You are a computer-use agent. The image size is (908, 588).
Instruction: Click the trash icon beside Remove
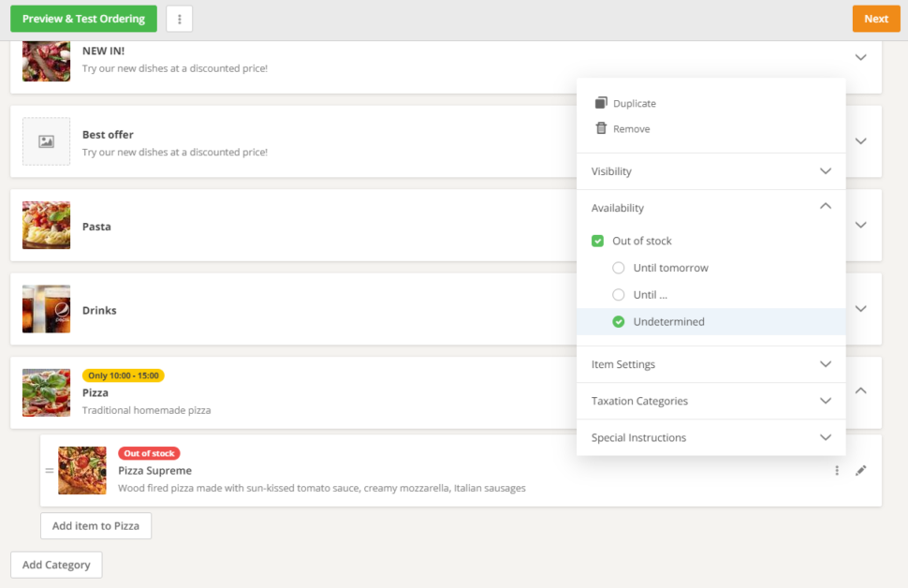(600, 128)
